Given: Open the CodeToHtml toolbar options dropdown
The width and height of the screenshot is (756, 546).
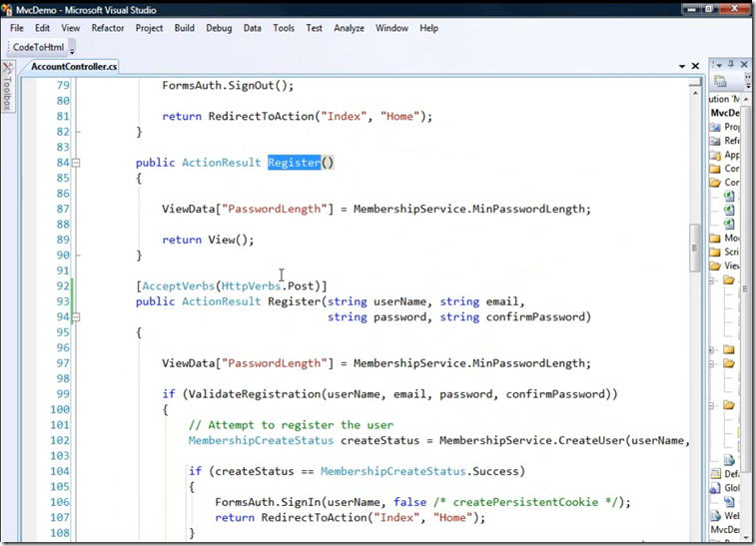Looking at the screenshot, I should 72,48.
